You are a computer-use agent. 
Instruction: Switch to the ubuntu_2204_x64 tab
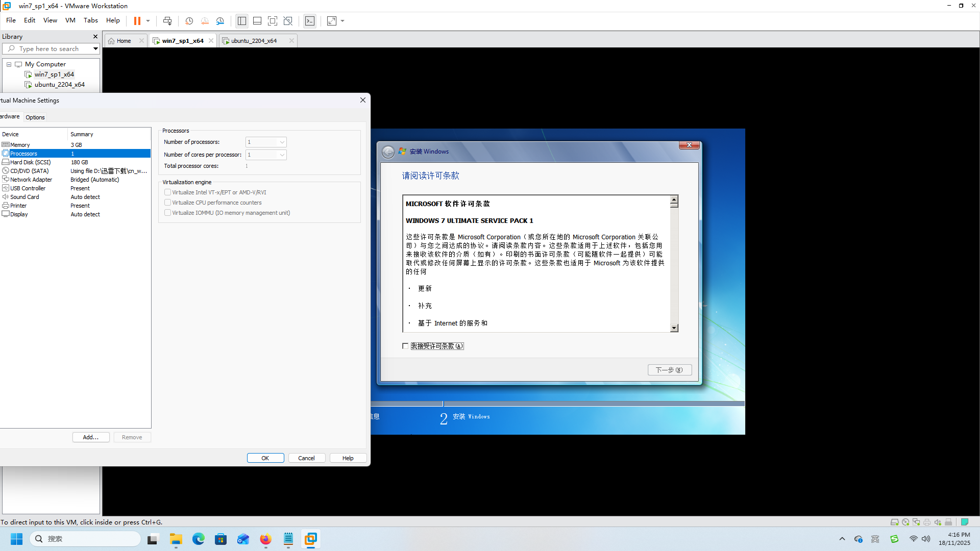[254, 41]
